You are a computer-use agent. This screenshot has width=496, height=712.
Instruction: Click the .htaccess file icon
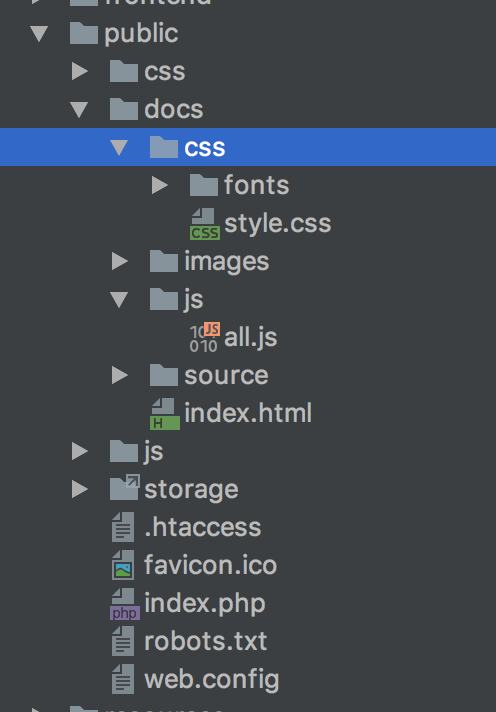coord(123,527)
